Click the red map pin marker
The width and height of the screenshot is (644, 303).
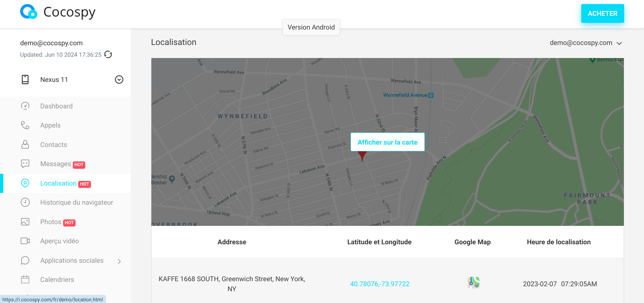pyautogui.click(x=362, y=156)
